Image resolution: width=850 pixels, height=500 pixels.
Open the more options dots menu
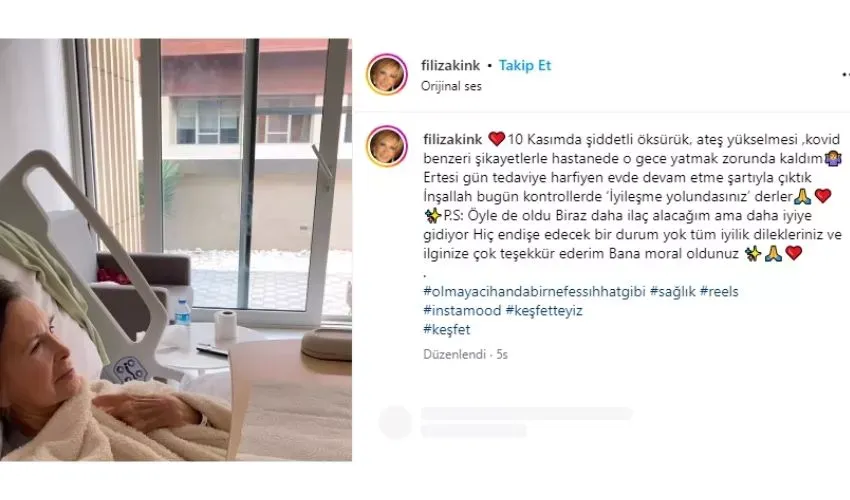click(845, 74)
